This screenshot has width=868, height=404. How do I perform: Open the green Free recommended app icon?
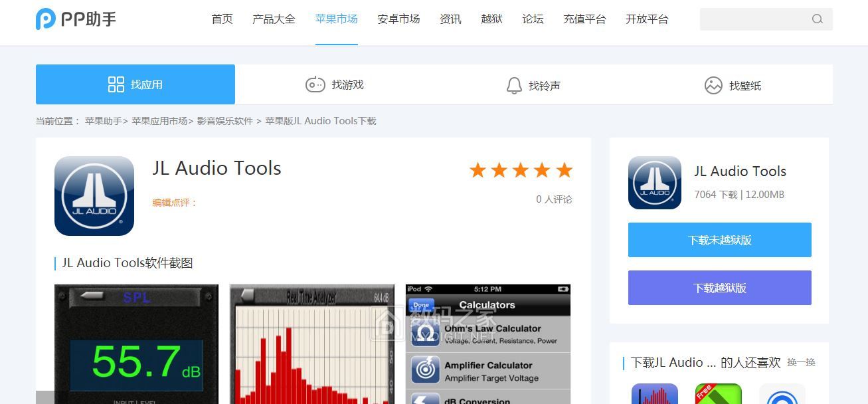[719, 393]
